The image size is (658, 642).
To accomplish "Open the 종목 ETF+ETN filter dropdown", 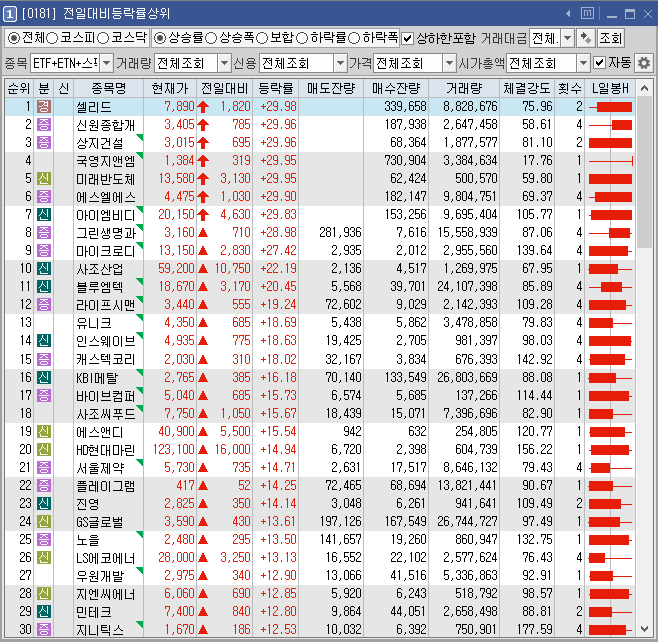I will click(107, 63).
